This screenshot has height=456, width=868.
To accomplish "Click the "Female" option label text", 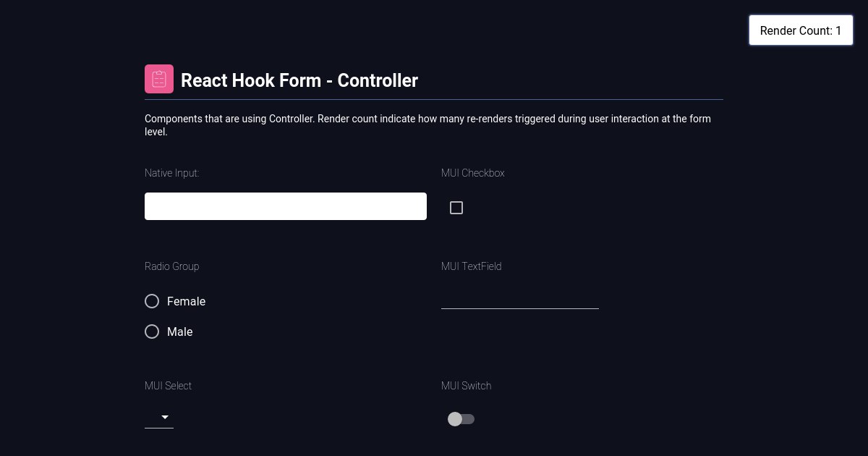I will point(187,301).
